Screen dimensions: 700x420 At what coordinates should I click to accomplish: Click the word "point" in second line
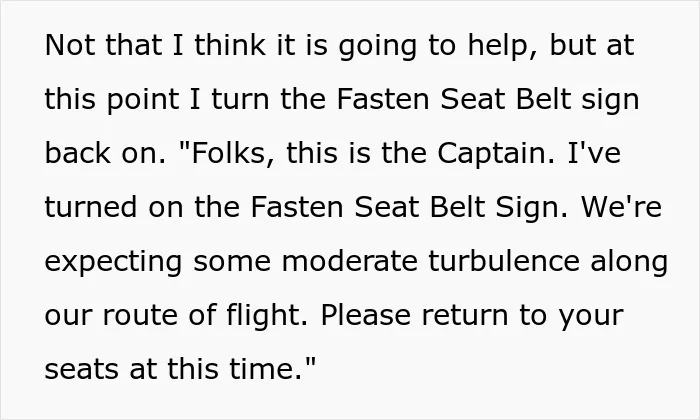click(x=143, y=99)
